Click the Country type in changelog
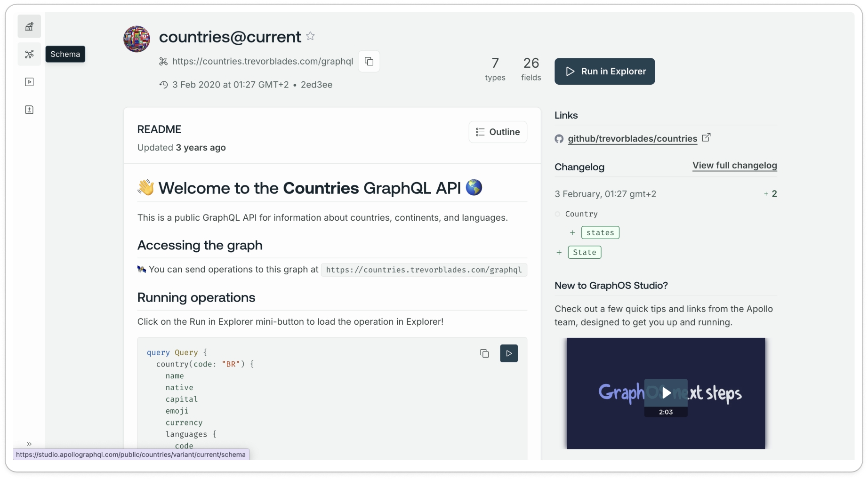 [581, 214]
